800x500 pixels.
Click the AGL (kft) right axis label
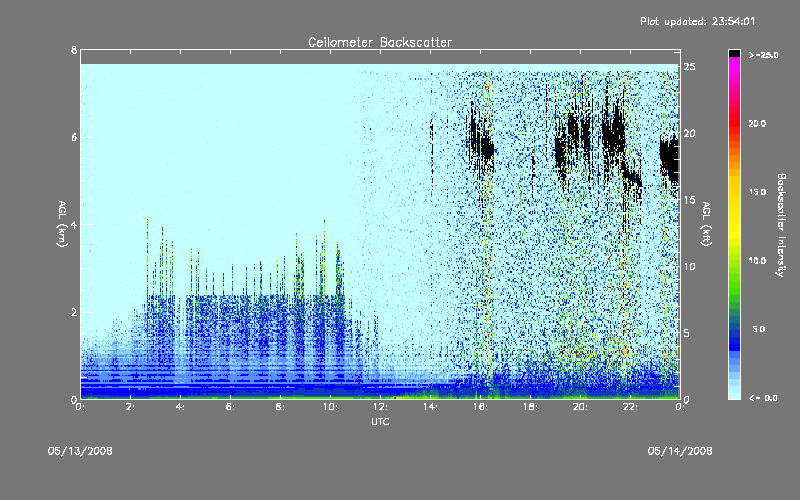706,224
